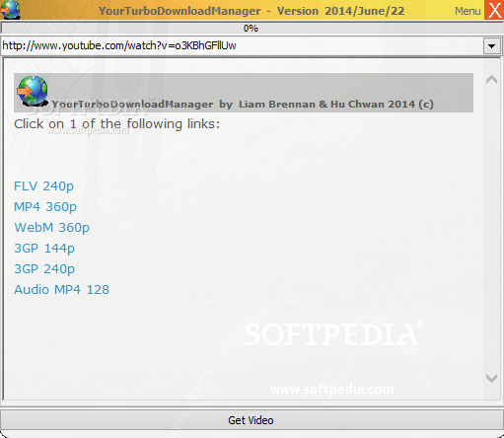Click the 'Click on 1 of the following links:' text

tap(116, 124)
